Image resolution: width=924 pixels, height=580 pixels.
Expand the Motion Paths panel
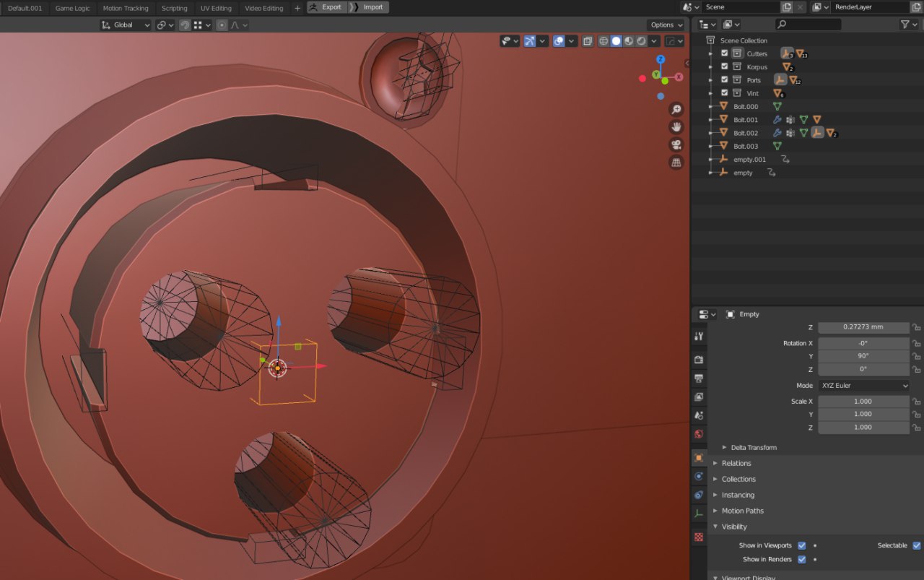742,511
